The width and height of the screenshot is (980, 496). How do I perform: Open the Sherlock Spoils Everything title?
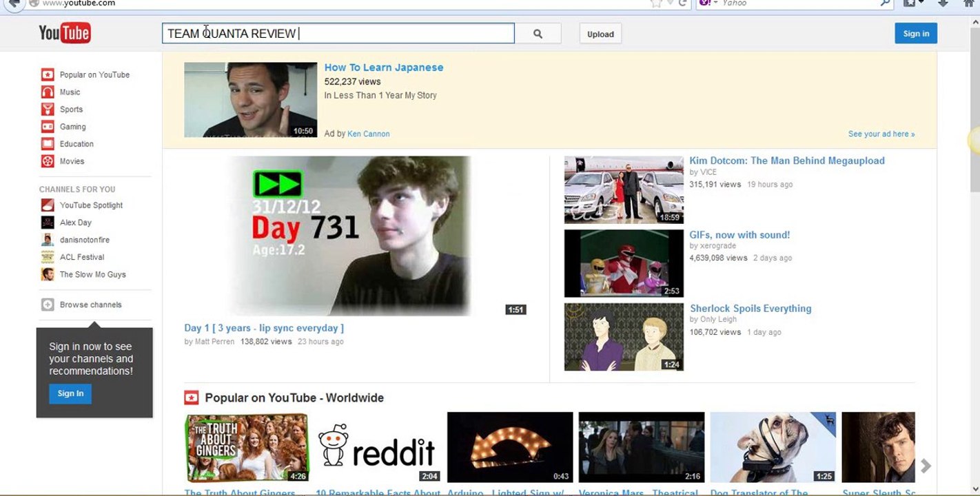751,309
